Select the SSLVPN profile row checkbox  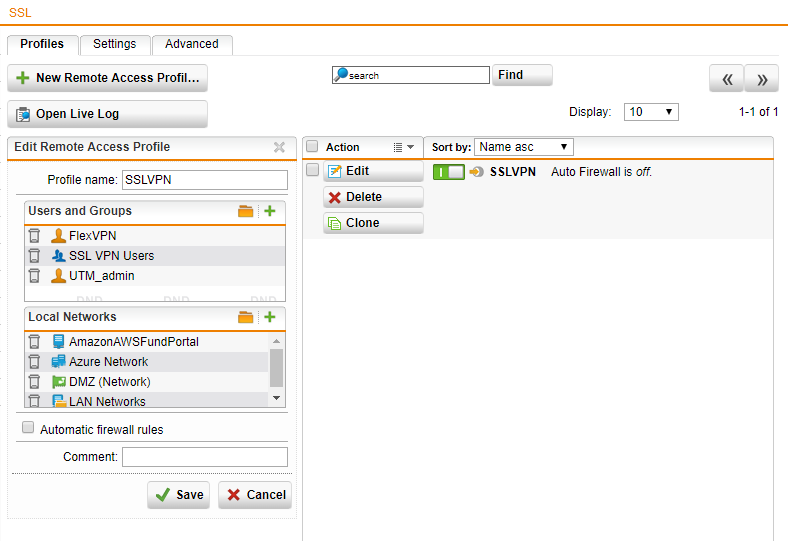point(312,170)
